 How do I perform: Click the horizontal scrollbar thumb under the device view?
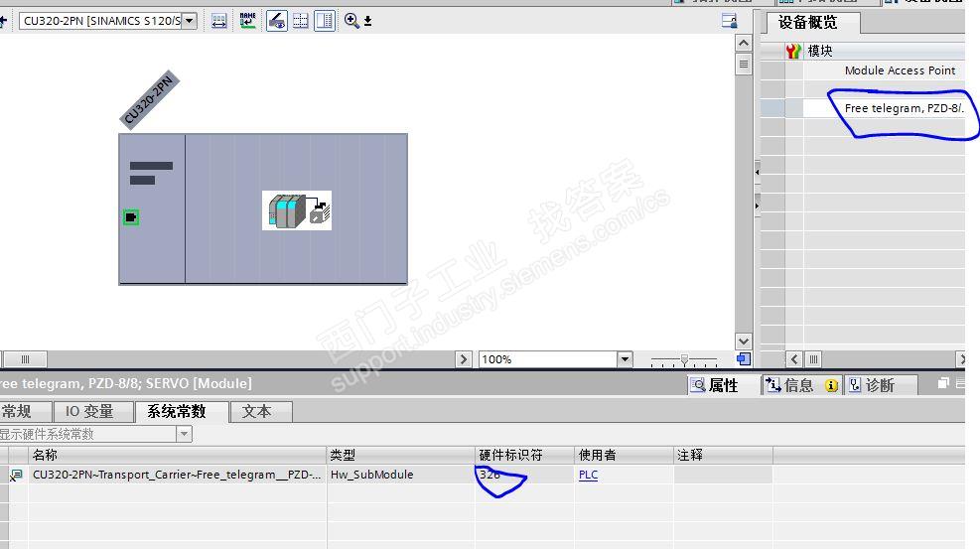(25, 359)
